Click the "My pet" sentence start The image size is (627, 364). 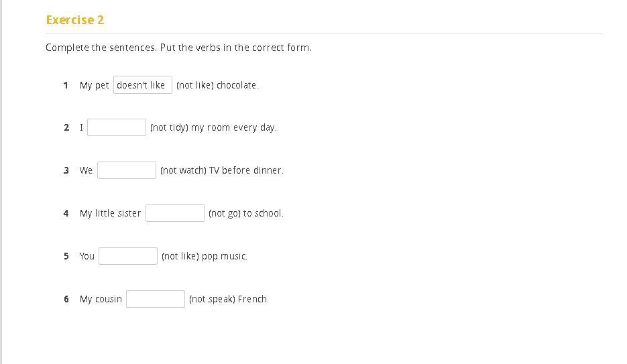click(94, 85)
